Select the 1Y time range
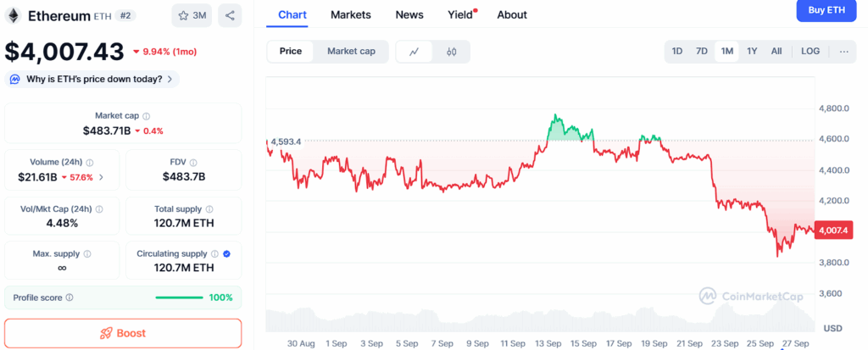Image resolution: width=868 pixels, height=350 pixels. [x=752, y=52]
